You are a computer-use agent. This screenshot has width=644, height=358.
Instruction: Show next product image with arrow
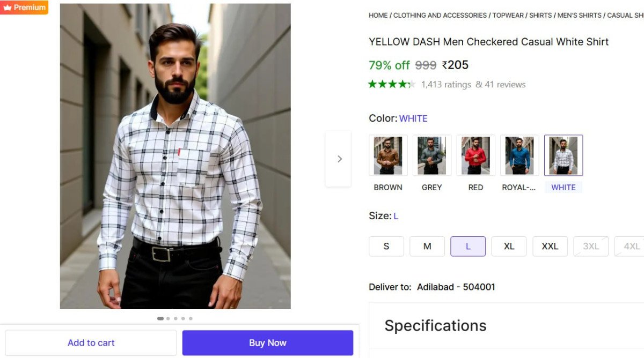339,159
